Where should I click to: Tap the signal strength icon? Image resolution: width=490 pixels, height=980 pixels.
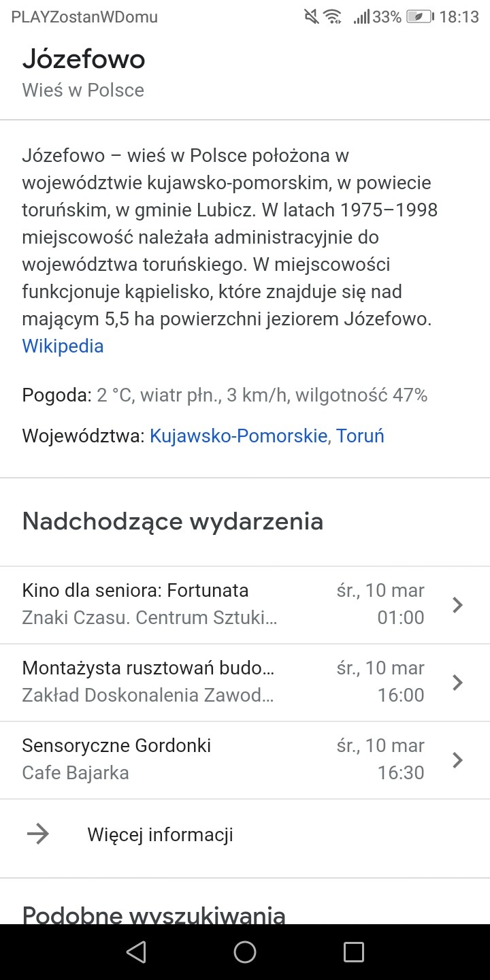[x=361, y=18]
